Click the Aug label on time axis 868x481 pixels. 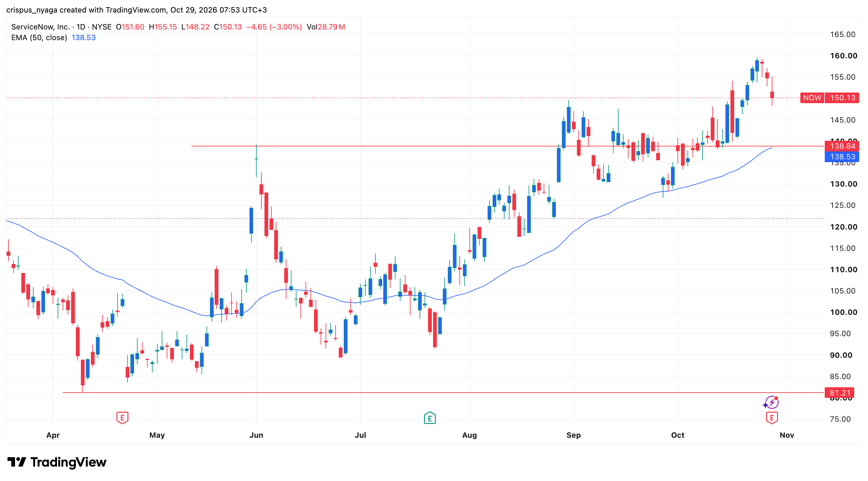(469, 435)
